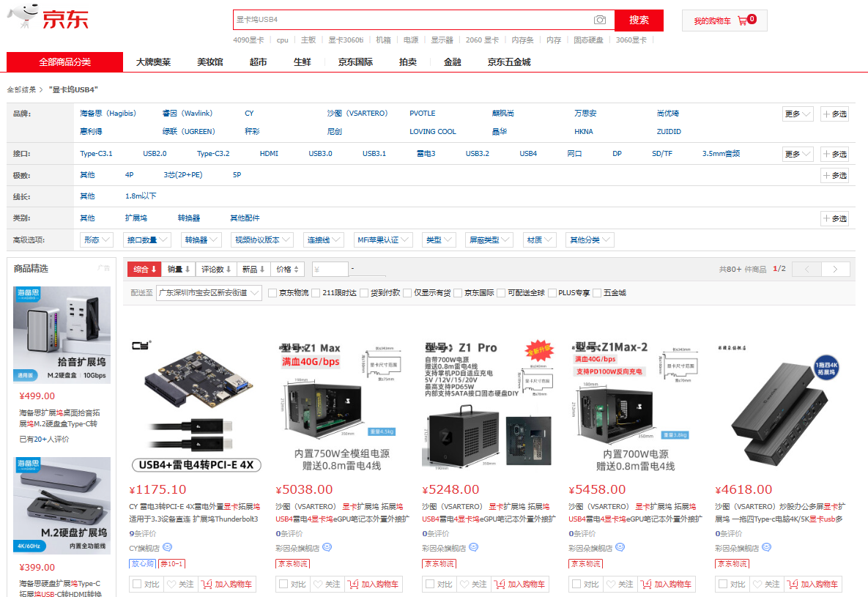Check the 京东物流 filter checkbox

click(272, 293)
